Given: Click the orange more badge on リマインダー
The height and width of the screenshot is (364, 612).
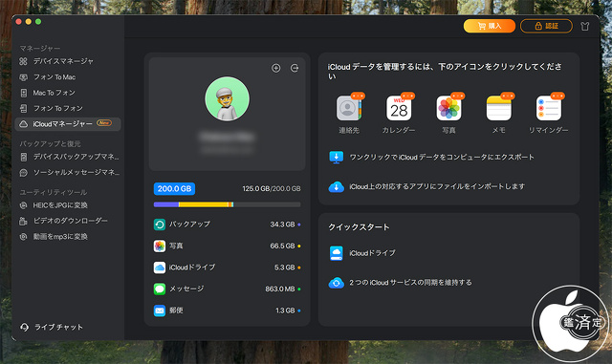Looking at the screenshot, I should [557, 96].
